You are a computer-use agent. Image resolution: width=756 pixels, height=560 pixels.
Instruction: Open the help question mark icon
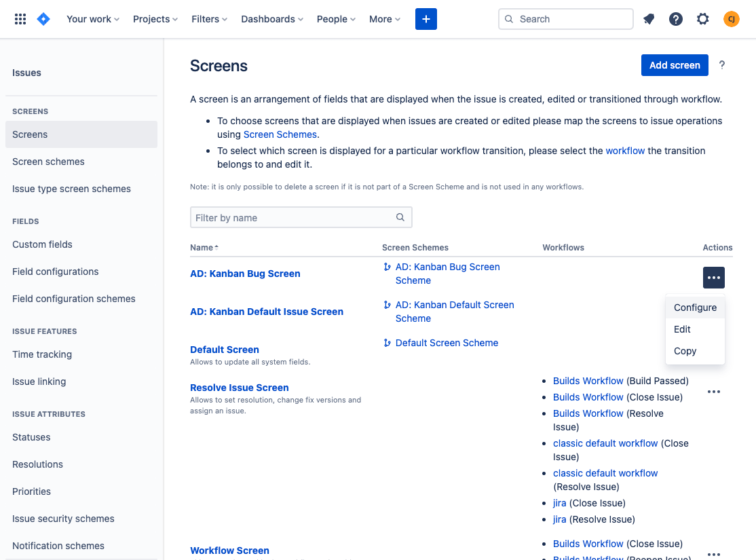(x=675, y=19)
